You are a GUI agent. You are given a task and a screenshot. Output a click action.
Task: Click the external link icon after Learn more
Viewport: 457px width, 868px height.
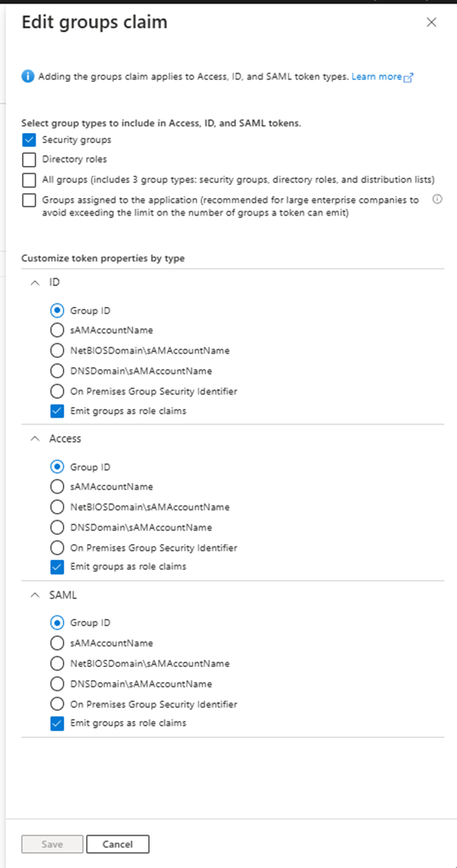[x=409, y=77]
